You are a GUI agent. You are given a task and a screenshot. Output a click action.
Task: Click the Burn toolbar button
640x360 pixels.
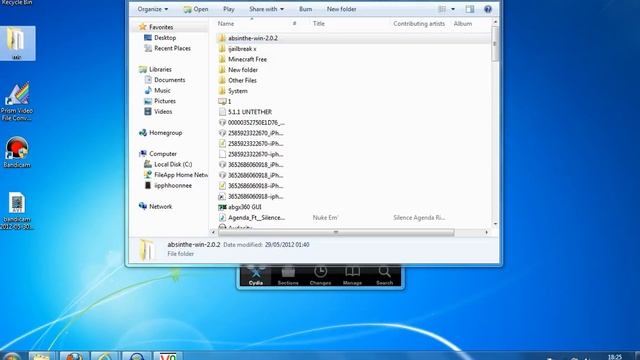305,9
